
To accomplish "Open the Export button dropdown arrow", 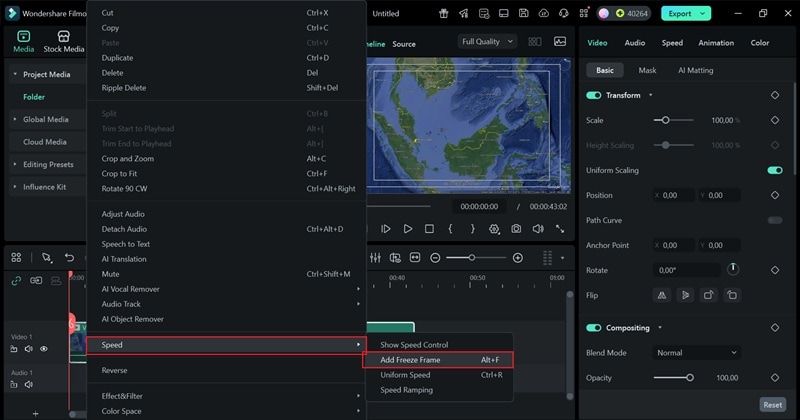I will tap(703, 13).
